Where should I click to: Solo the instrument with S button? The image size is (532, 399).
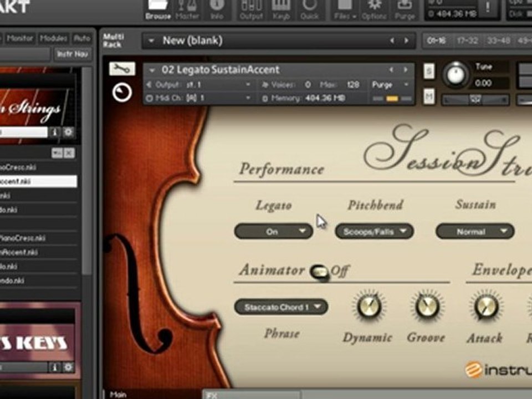click(429, 71)
